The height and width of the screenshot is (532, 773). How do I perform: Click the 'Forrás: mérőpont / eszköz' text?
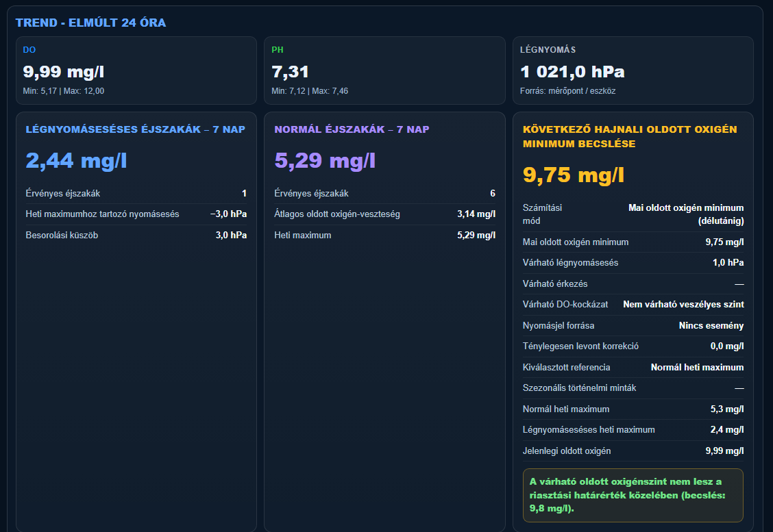pyautogui.click(x=567, y=90)
